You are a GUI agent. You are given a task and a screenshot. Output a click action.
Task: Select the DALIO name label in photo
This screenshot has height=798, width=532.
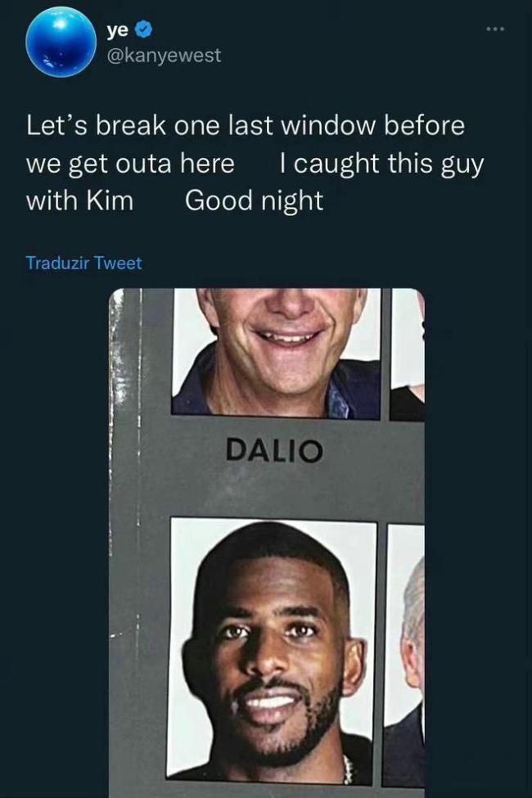tap(274, 450)
